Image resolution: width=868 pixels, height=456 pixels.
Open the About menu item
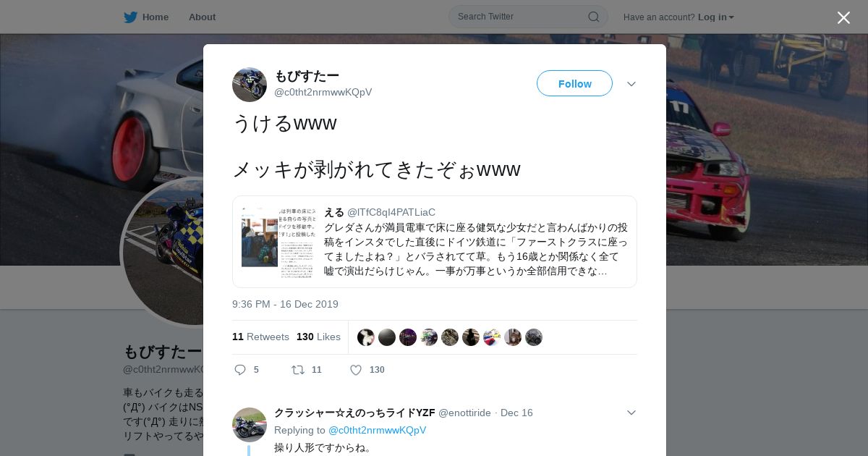(202, 17)
